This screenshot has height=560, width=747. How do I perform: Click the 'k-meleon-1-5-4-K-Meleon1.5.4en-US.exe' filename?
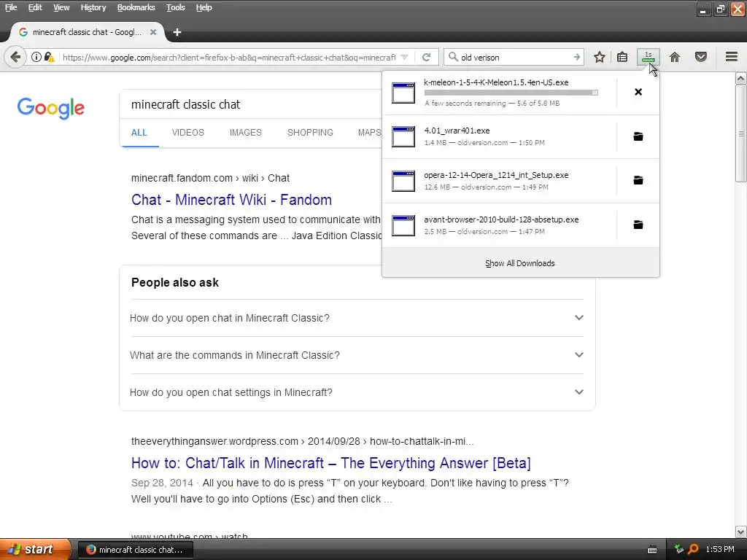click(496, 82)
